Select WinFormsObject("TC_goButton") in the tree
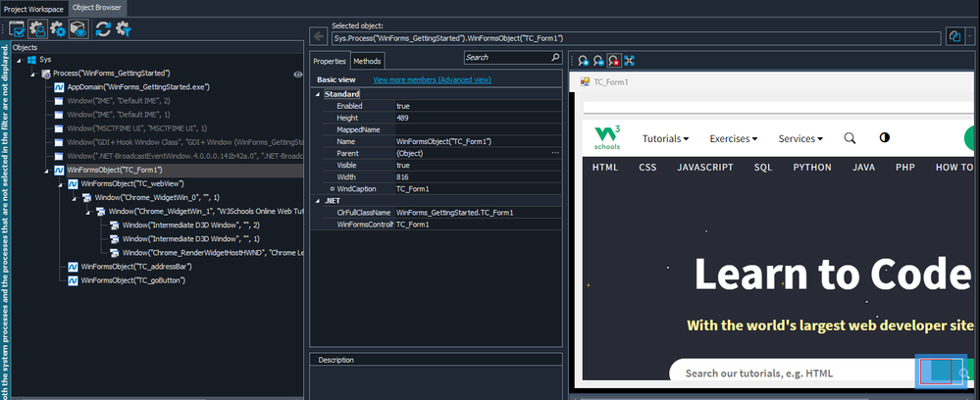This screenshot has width=980, height=400. (132, 280)
